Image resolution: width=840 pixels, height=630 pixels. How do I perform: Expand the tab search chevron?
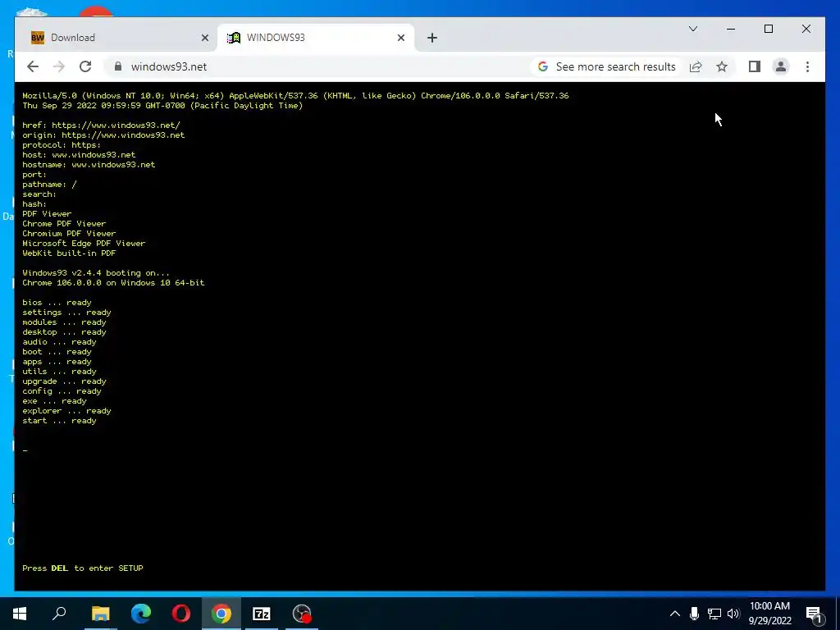(x=692, y=29)
